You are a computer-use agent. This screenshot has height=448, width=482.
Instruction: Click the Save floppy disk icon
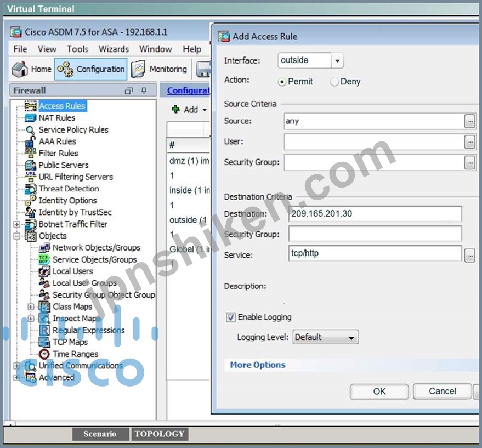coord(203,69)
